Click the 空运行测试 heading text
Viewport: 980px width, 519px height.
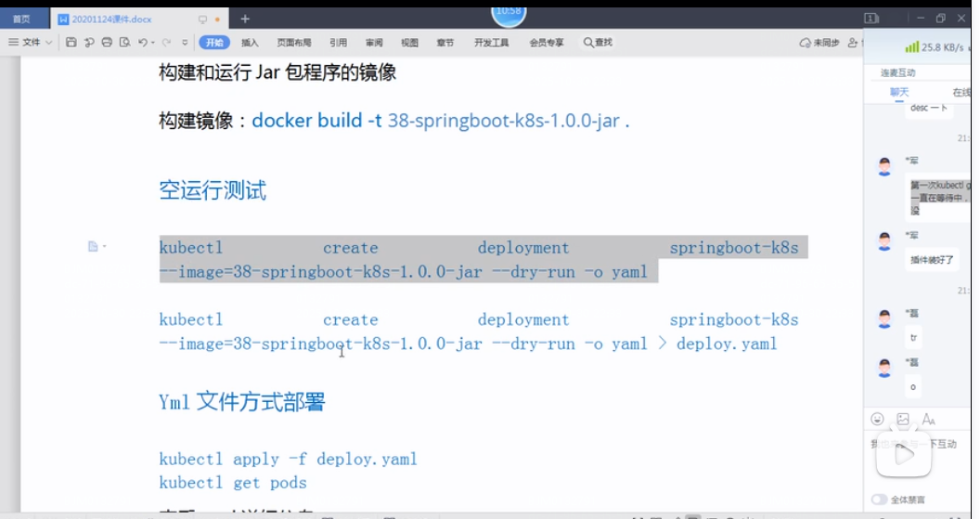213,190
